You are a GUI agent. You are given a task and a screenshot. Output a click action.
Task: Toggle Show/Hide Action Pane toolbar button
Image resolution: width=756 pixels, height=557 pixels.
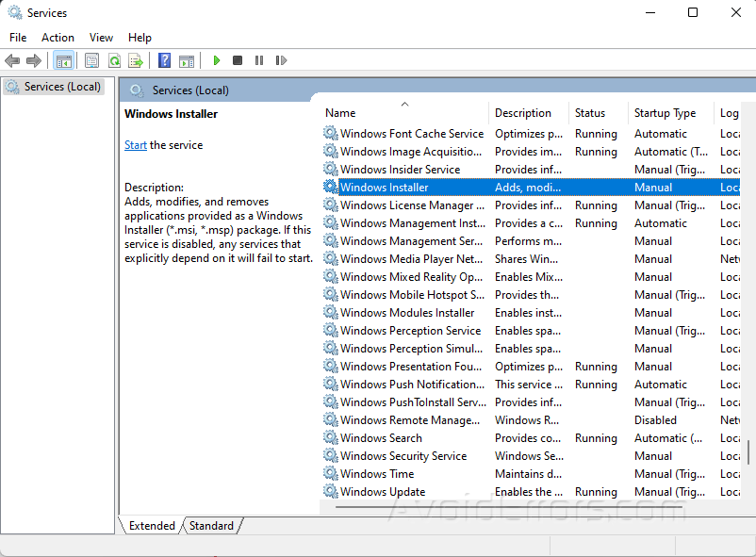[187, 60]
